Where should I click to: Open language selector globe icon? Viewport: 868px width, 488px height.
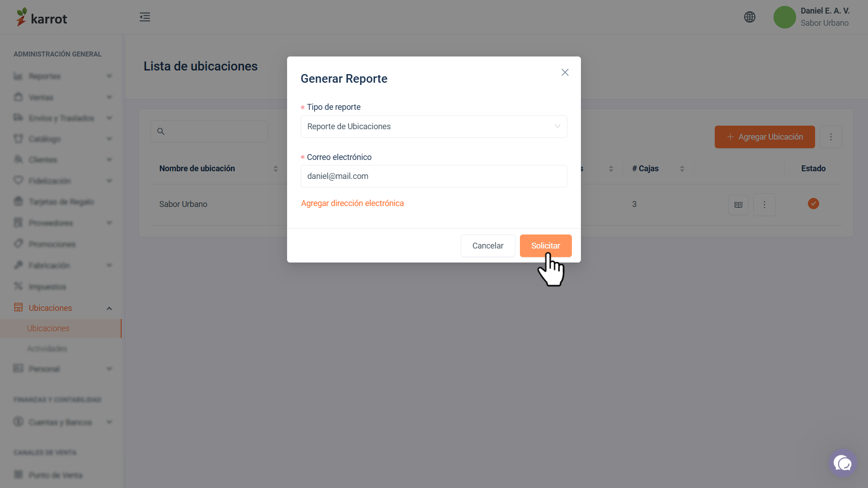pyautogui.click(x=750, y=17)
